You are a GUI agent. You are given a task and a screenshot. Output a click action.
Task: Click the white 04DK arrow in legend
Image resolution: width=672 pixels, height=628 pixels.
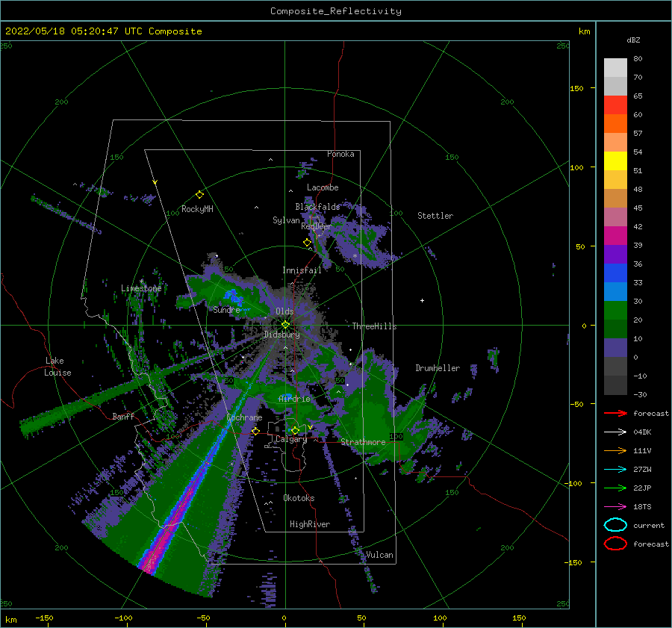[615, 432]
